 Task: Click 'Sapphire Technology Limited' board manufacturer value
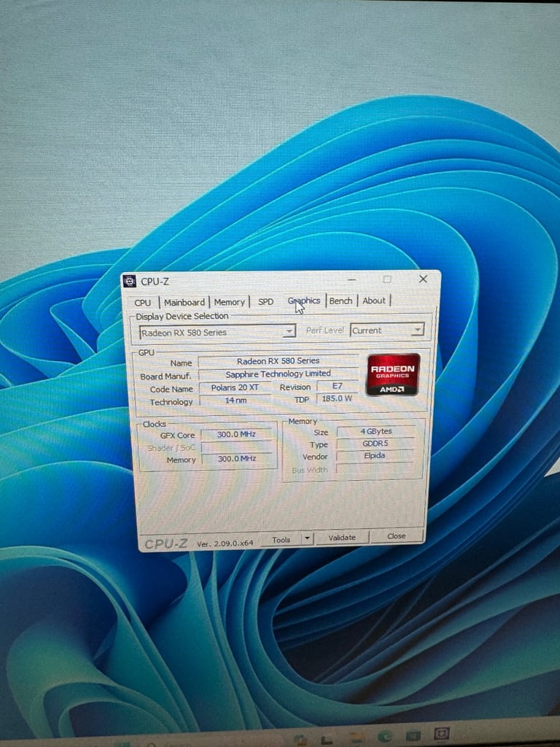click(278, 373)
